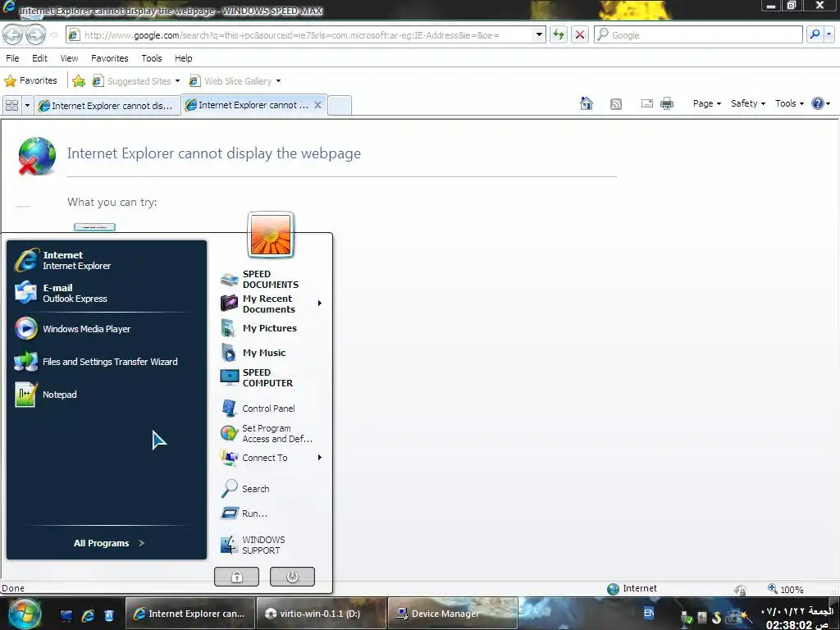Run the search with the magnifier button
Screen dimensions: 840x630
click(815, 34)
